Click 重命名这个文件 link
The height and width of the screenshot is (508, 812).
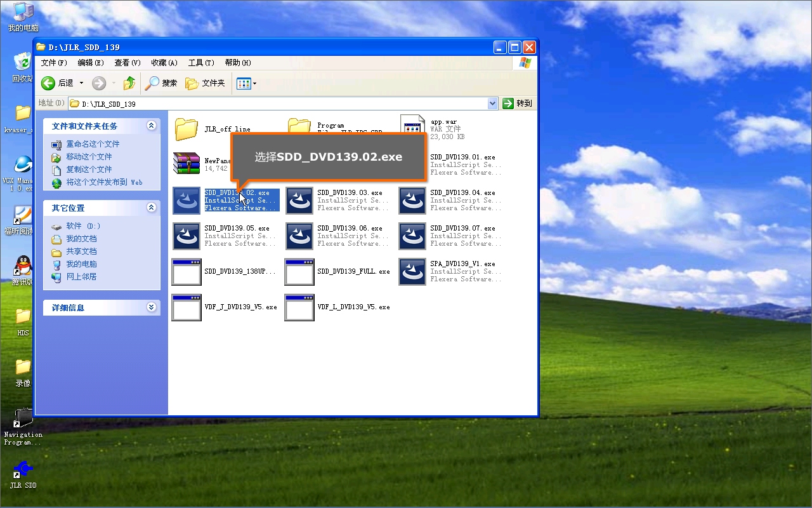coord(93,144)
